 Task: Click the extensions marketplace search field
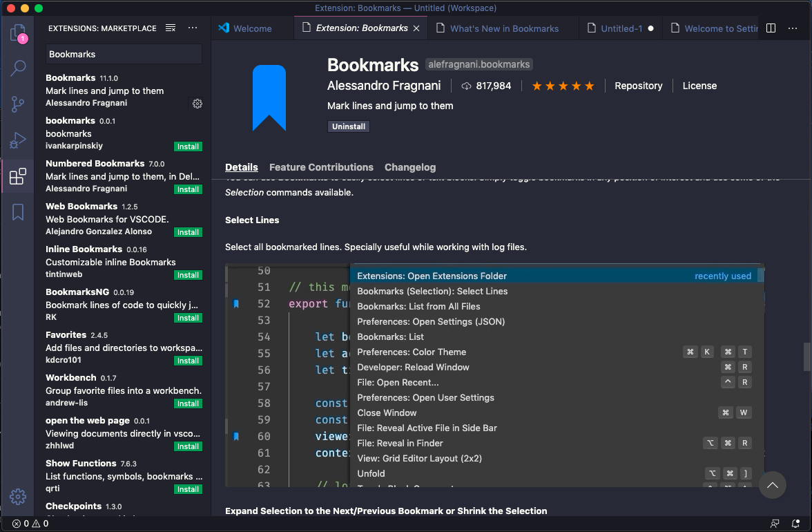tap(123, 53)
